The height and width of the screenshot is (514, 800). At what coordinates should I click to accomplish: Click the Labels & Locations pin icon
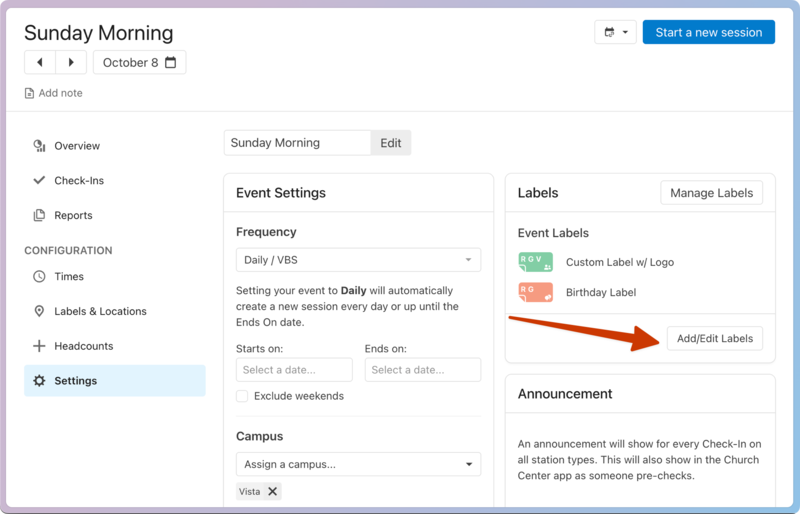pos(39,311)
